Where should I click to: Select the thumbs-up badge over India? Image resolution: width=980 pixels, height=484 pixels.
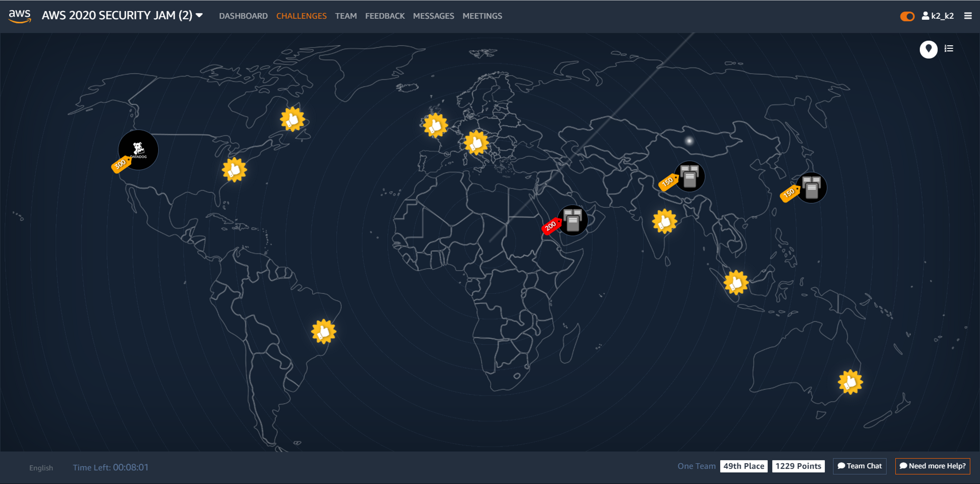664,221
